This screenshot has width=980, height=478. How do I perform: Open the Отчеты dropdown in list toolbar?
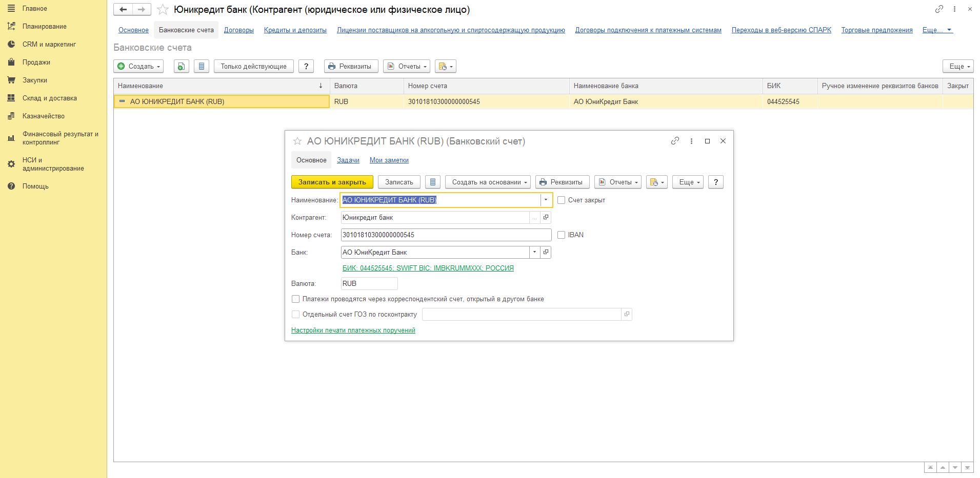coord(407,67)
